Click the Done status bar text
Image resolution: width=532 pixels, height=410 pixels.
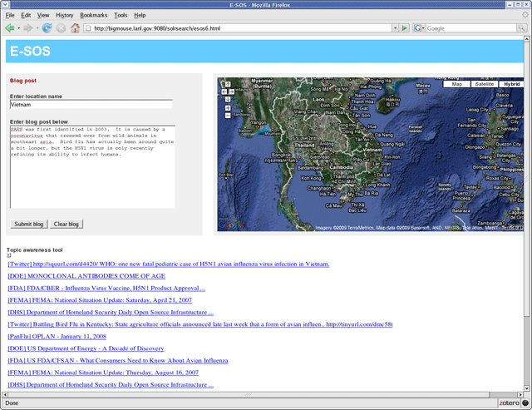(x=12, y=403)
